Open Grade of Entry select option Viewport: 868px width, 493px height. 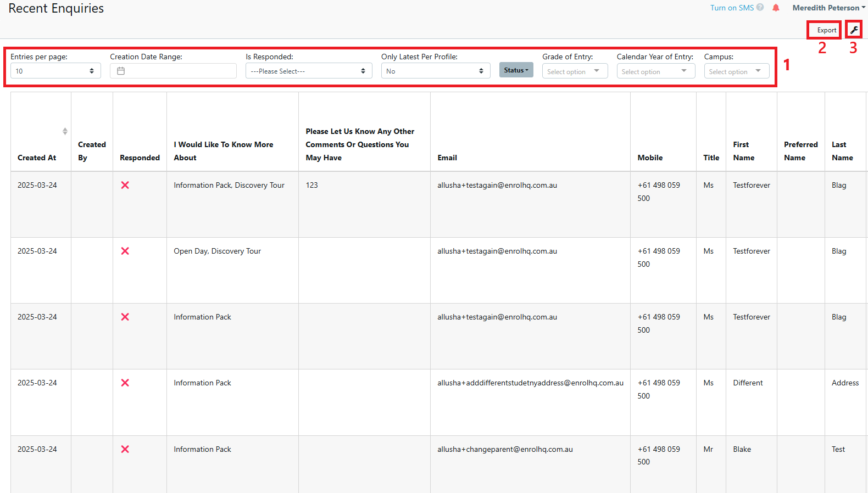point(574,71)
